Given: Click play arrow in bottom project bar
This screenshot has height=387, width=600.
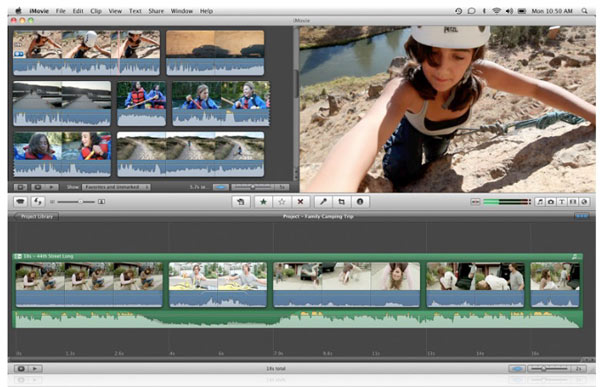Looking at the screenshot, I should point(35,369).
